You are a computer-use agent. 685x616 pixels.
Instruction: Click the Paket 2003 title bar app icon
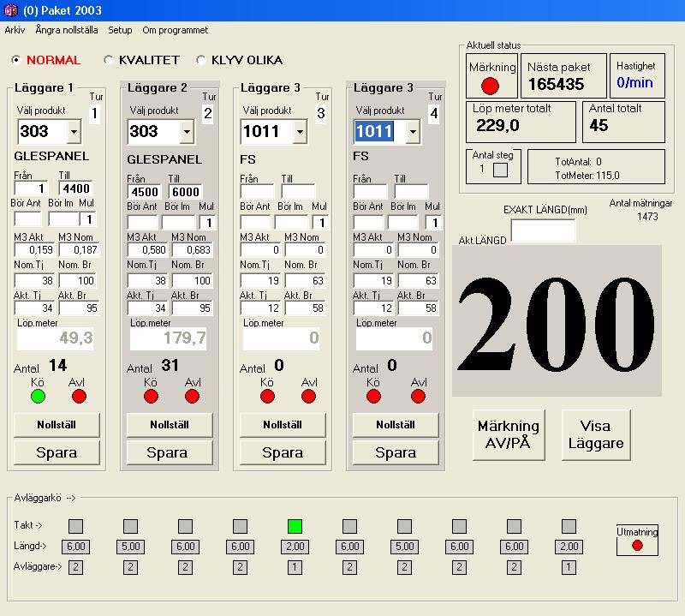pyautogui.click(x=10, y=10)
